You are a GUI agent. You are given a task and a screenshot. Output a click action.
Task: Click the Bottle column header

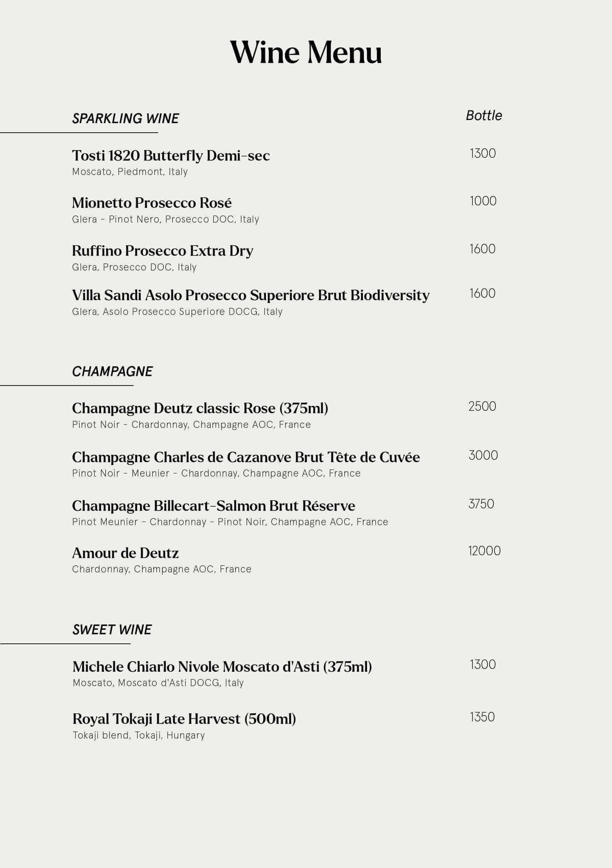coord(484,116)
